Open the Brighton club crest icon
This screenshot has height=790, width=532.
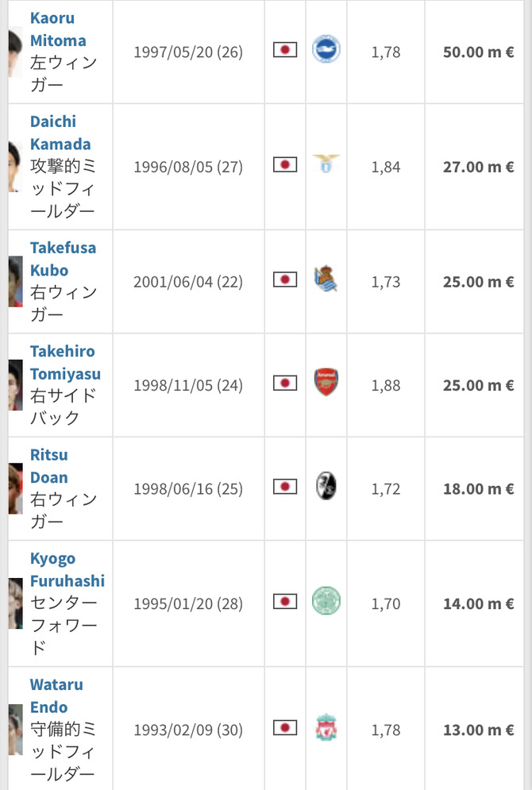pyautogui.click(x=326, y=49)
